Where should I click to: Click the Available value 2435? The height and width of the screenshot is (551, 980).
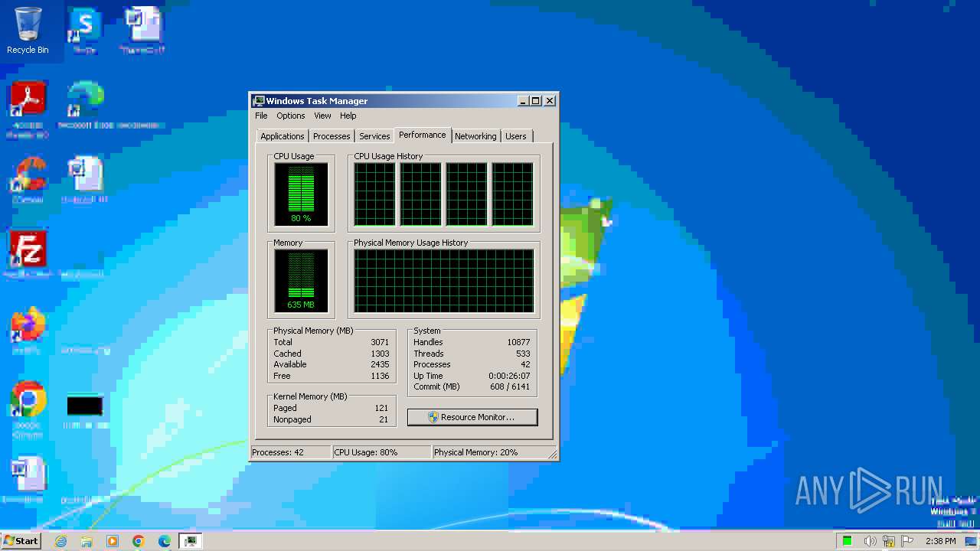380,364
